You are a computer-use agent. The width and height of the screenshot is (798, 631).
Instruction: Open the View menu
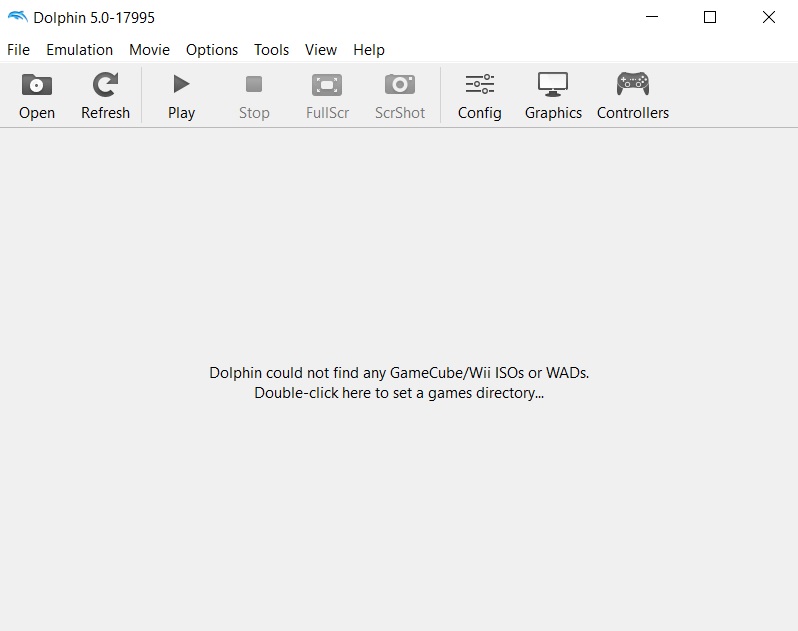click(321, 49)
